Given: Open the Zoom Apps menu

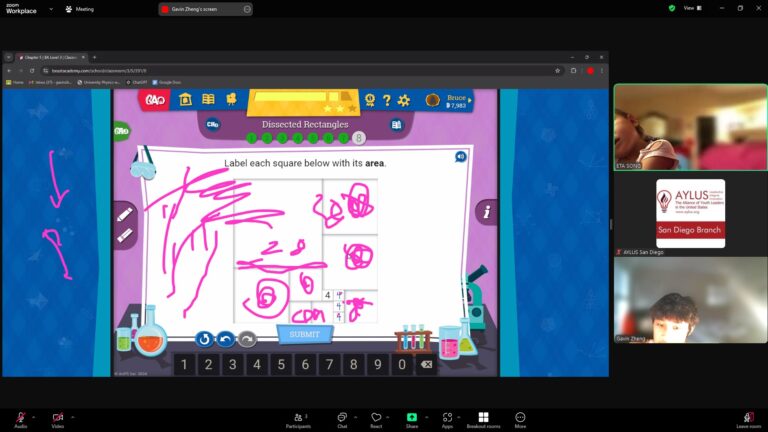Looking at the screenshot, I should (x=447, y=420).
